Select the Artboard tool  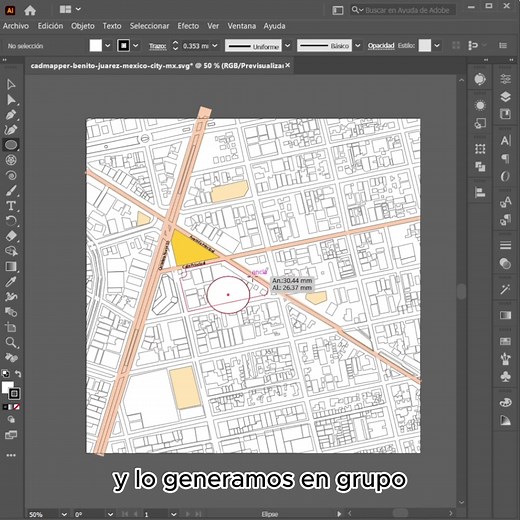11,327
